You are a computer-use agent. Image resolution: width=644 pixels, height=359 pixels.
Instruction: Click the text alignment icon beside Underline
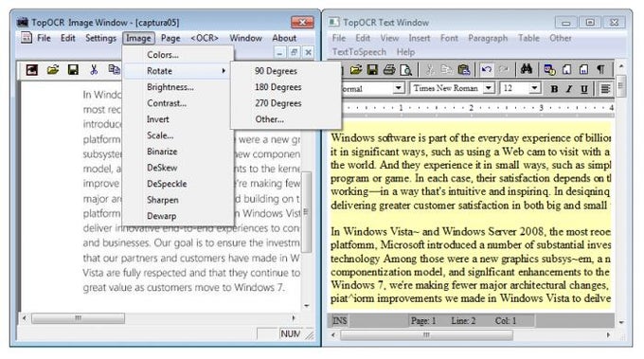coord(605,89)
